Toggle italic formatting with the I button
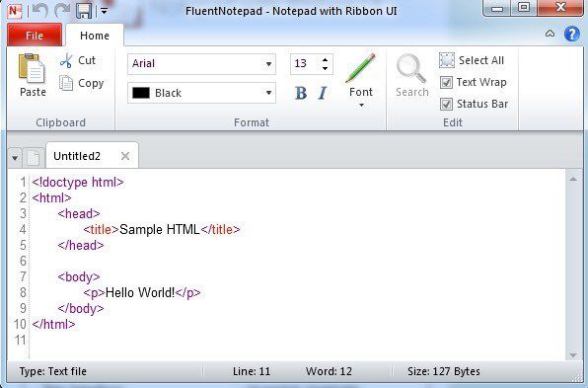 point(323,93)
